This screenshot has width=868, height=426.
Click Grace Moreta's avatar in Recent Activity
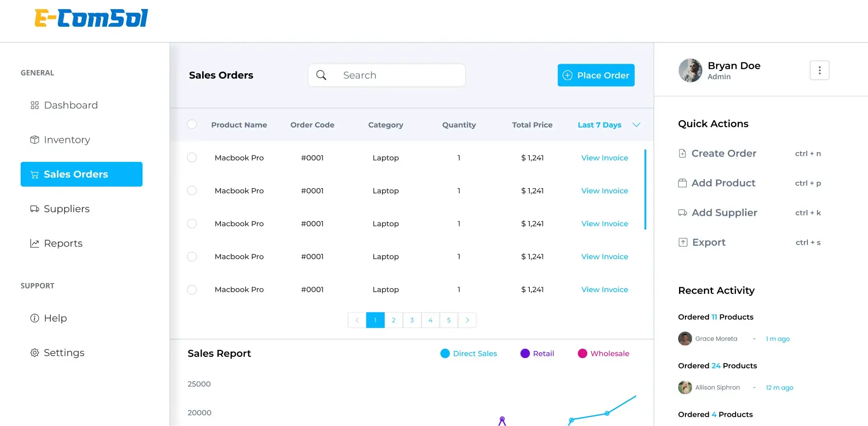pyautogui.click(x=685, y=338)
